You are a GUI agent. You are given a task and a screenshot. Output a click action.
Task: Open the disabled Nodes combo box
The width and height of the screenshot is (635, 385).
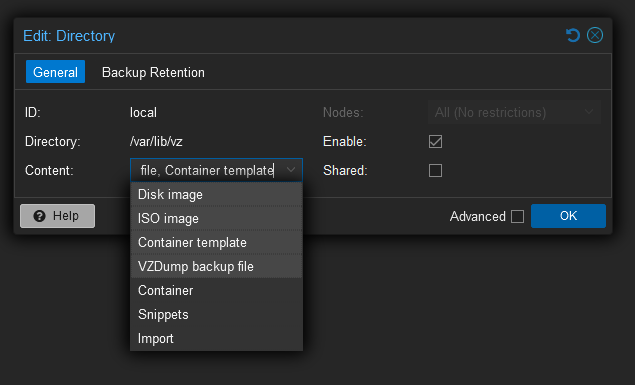point(514,112)
